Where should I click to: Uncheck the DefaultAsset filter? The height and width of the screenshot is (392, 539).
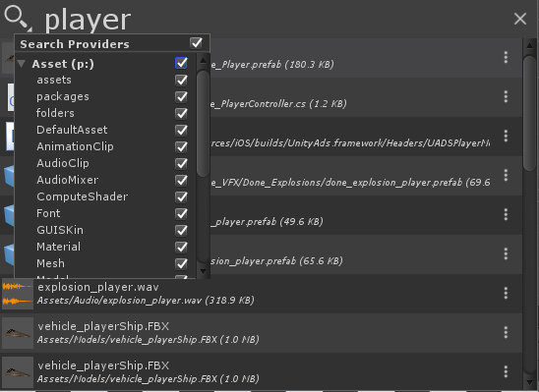pyautogui.click(x=181, y=131)
